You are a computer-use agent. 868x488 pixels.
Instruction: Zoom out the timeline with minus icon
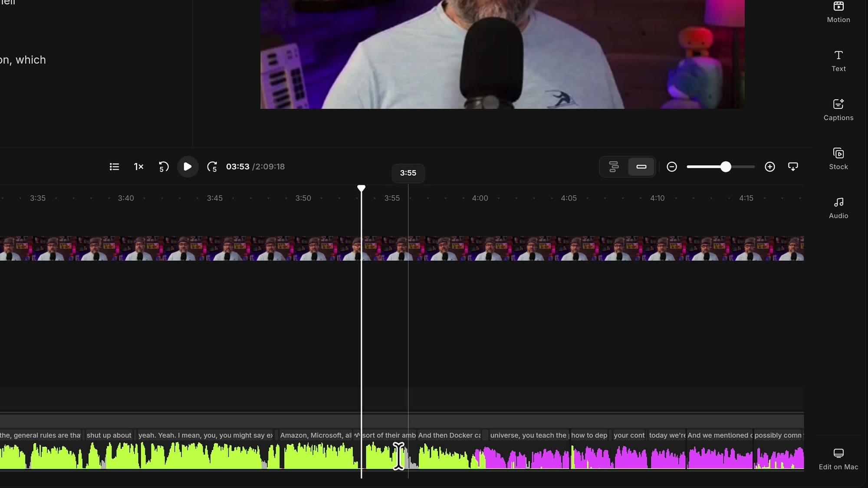click(x=671, y=167)
